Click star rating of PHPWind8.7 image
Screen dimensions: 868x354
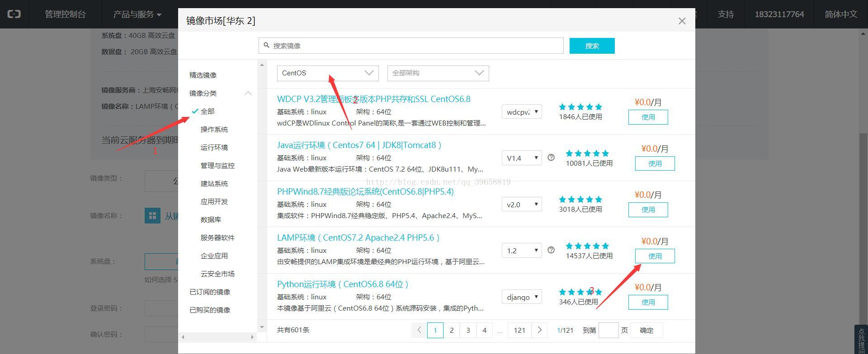point(580,200)
